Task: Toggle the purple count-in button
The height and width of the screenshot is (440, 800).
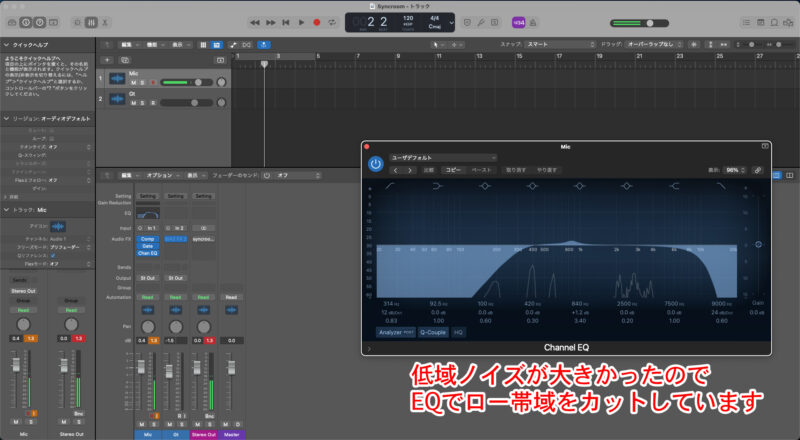Action: (519, 22)
